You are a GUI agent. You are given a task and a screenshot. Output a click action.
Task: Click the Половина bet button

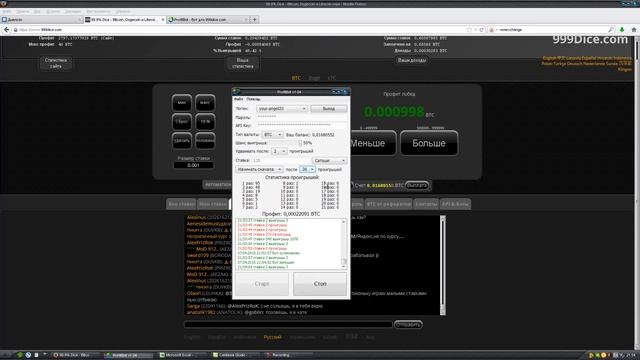[205, 140]
